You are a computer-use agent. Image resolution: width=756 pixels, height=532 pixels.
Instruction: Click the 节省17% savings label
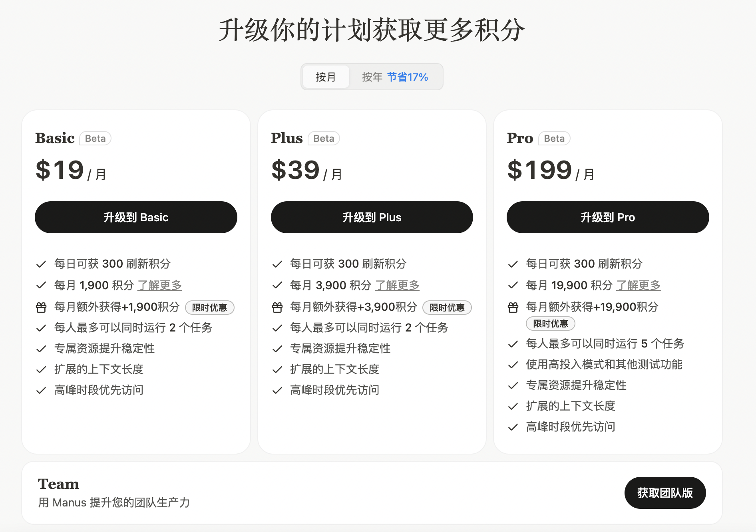click(408, 77)
